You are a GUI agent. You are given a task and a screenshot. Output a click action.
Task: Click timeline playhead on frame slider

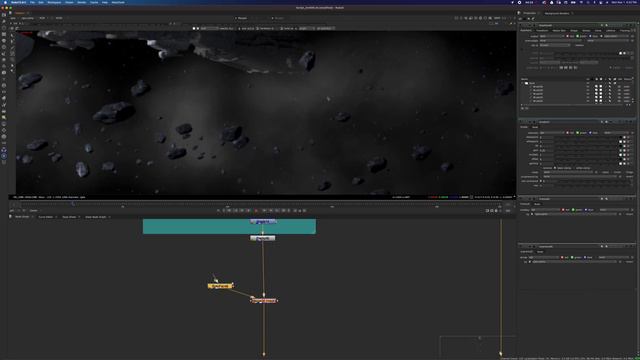point(73,204)
